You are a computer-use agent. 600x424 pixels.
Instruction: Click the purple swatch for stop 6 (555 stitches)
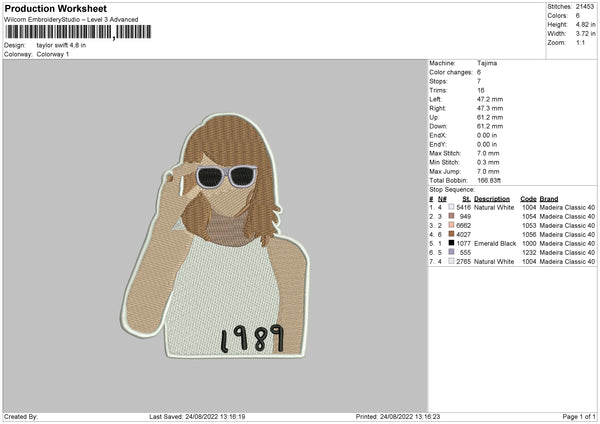(452, 252)
